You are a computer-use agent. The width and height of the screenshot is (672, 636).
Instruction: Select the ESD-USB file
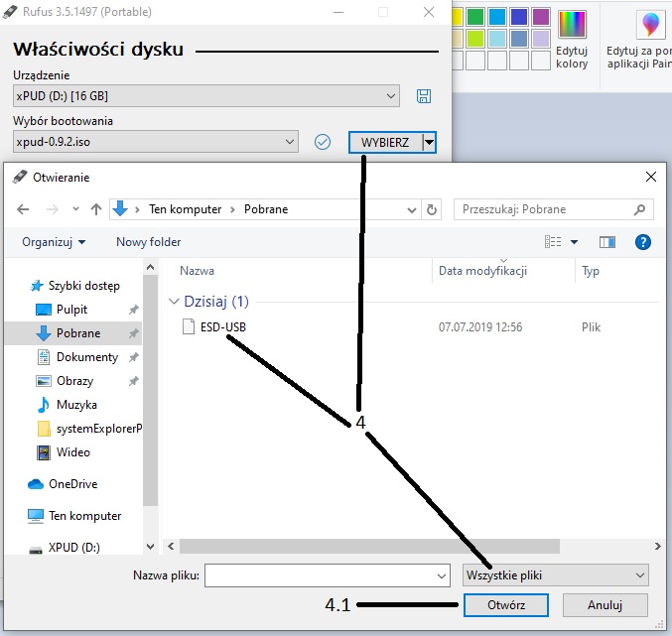[223, 327]
